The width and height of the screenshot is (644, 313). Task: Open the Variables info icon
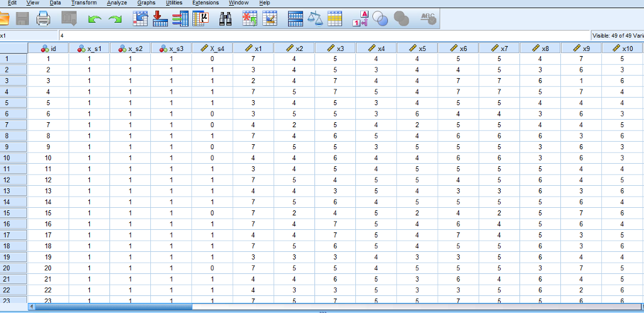click(180, 18)
